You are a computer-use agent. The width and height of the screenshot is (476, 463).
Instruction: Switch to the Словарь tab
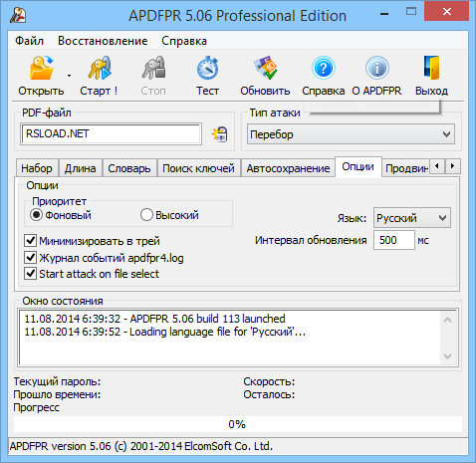(129, 168)
